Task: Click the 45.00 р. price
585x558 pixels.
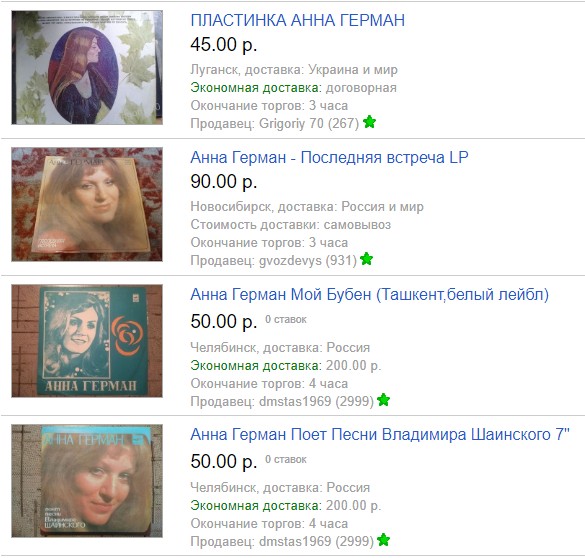Action: point(223,44)
